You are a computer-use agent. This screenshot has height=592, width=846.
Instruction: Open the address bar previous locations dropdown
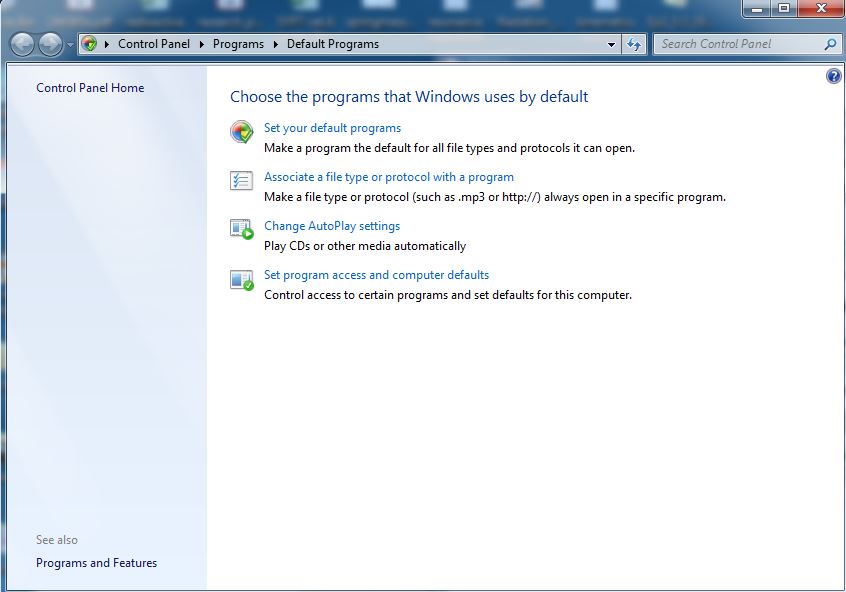click(611, 44)
